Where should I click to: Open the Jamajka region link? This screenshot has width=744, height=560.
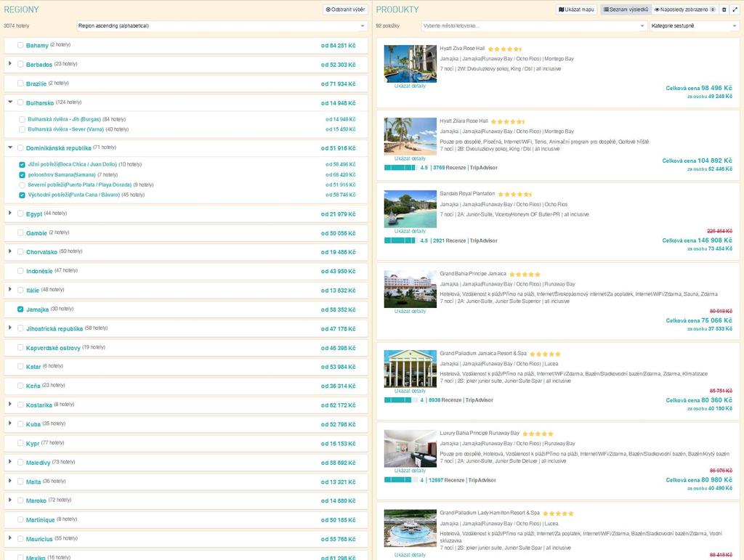38,309
